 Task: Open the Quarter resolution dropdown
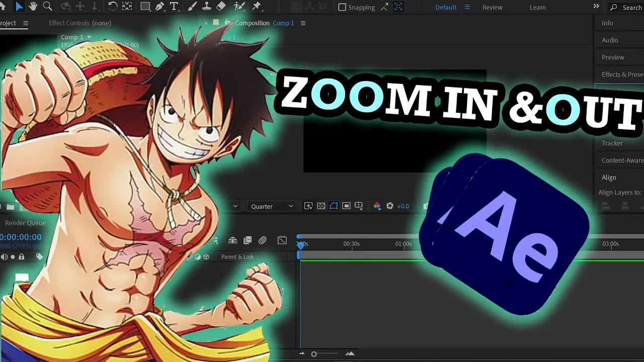[272, 206]
